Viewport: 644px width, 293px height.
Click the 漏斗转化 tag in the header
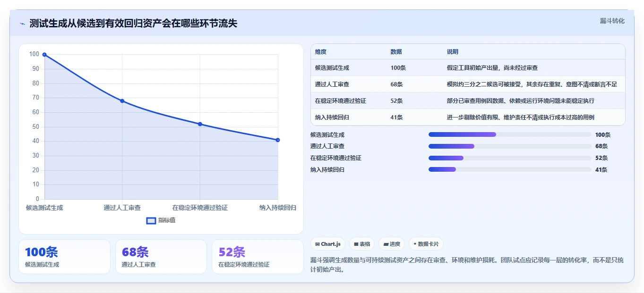pos(612,21)
